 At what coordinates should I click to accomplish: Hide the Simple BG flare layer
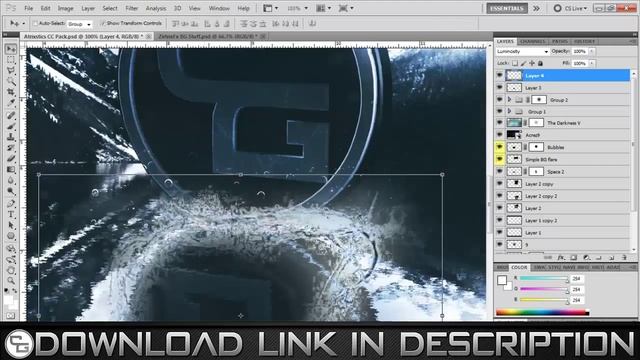500,159
